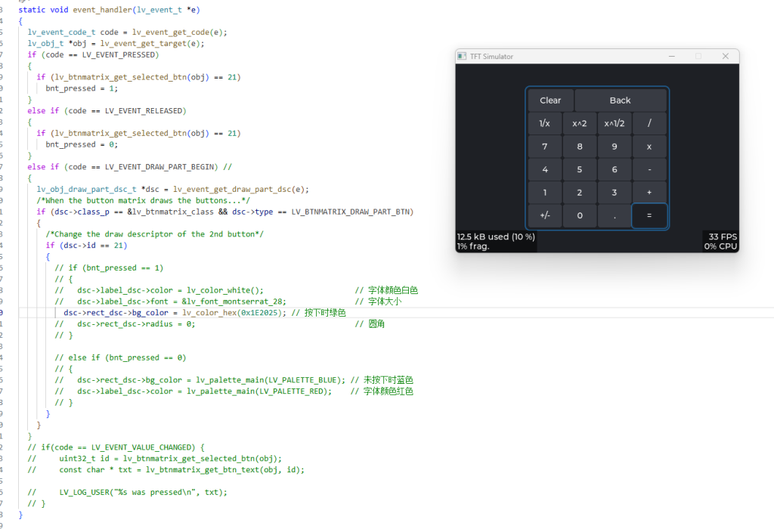Tap the multiply x key
The width and height of the screenshot is (774, 532).
(649, 147)
